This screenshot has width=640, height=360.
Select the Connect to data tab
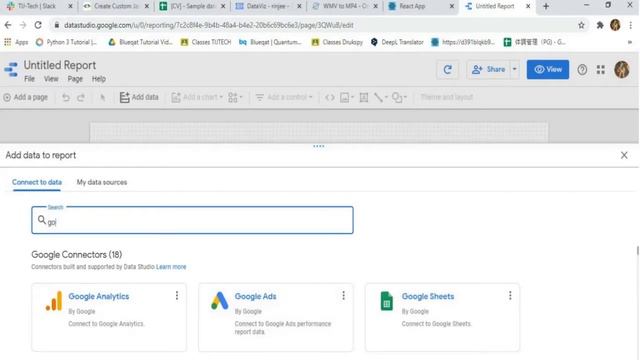[x=37, y=182]
